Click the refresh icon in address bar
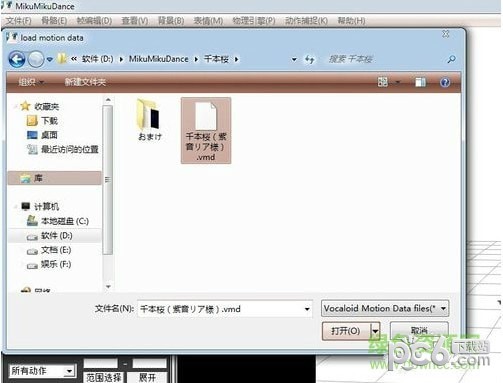The width and height of the screenshot is (503, 383). coord(310,60)
